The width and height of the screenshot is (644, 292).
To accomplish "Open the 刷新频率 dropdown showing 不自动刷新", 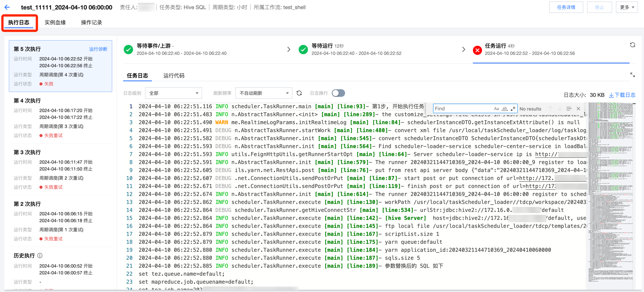I will point(263,93).
